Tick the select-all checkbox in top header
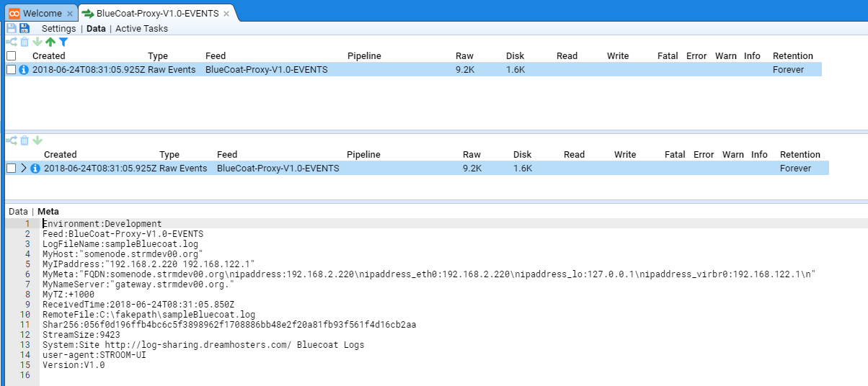 (11, 56)
